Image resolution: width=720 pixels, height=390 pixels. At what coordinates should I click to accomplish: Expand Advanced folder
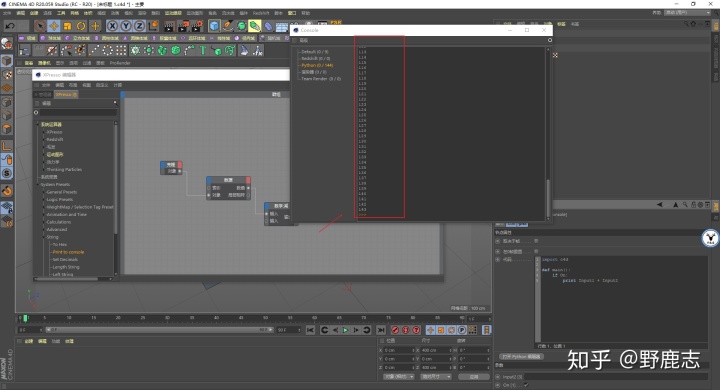[x=56, y=229]
